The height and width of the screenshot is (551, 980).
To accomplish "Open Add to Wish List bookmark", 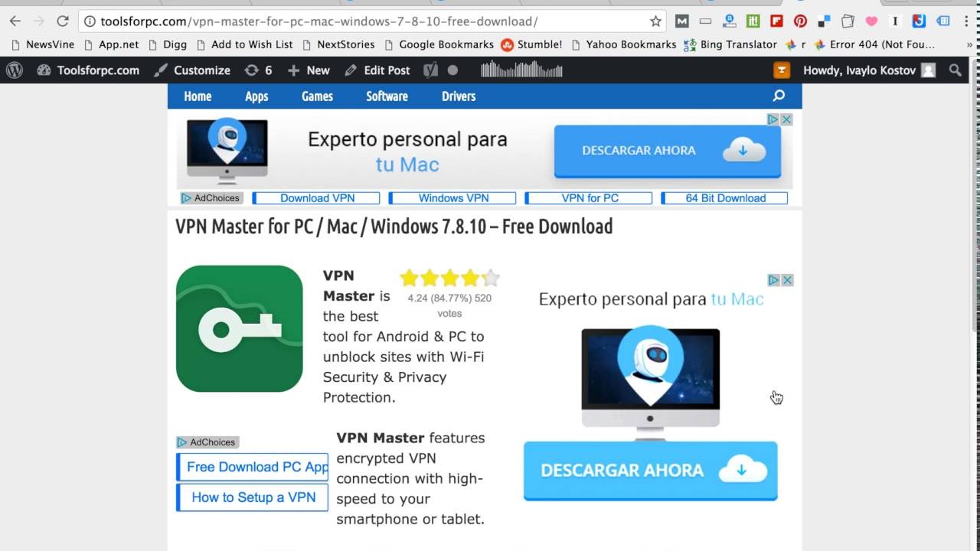I will [x=244, y=44].
